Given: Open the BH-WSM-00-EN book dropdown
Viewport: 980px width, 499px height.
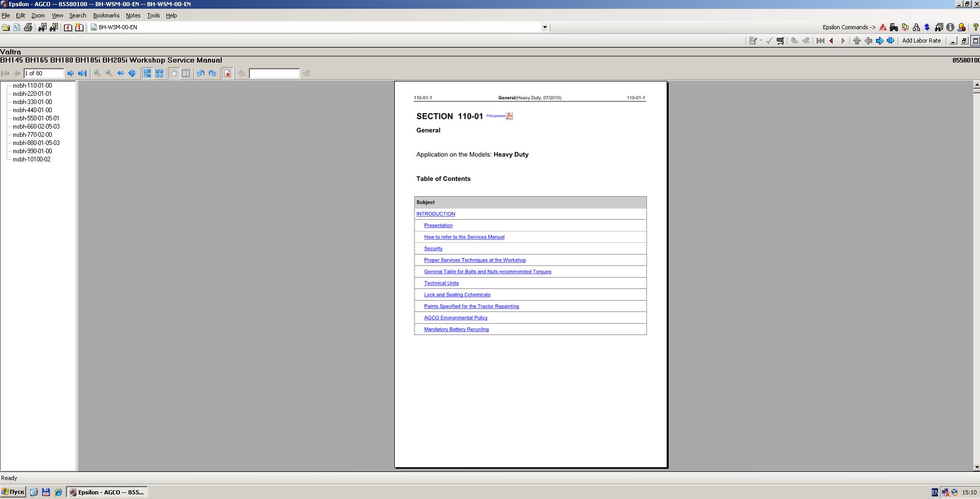Looking at the screenshot, I should 545,27.
